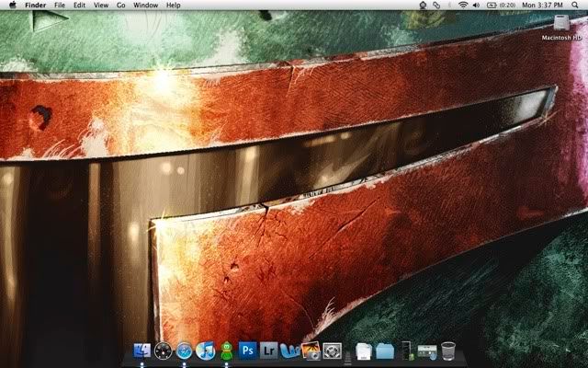Launch iTunes from the Dock
Image resolution: width=588 pixels, height=368 pixels.
coord(206,351)
